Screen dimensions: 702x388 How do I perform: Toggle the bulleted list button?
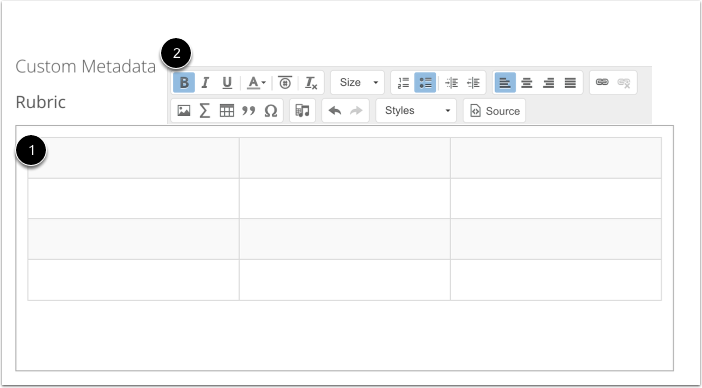click(425, 83)
